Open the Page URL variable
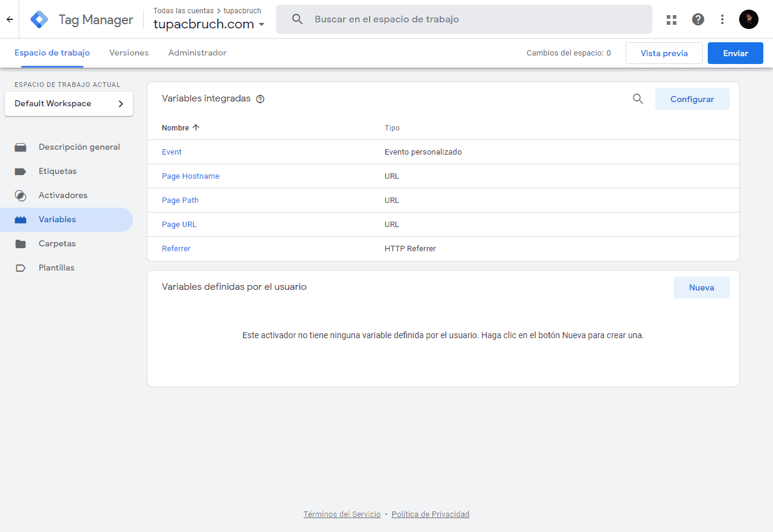This screenshot has height=532, width=773. 179,224
